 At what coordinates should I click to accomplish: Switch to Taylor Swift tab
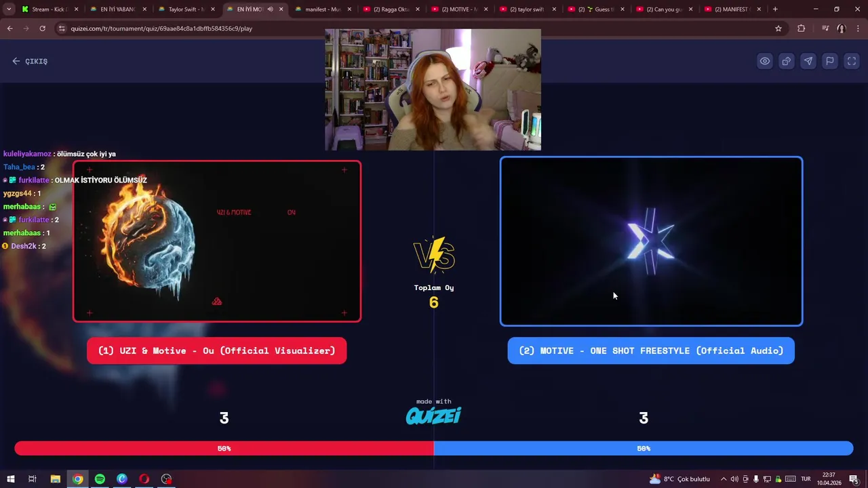click(185, 9)
